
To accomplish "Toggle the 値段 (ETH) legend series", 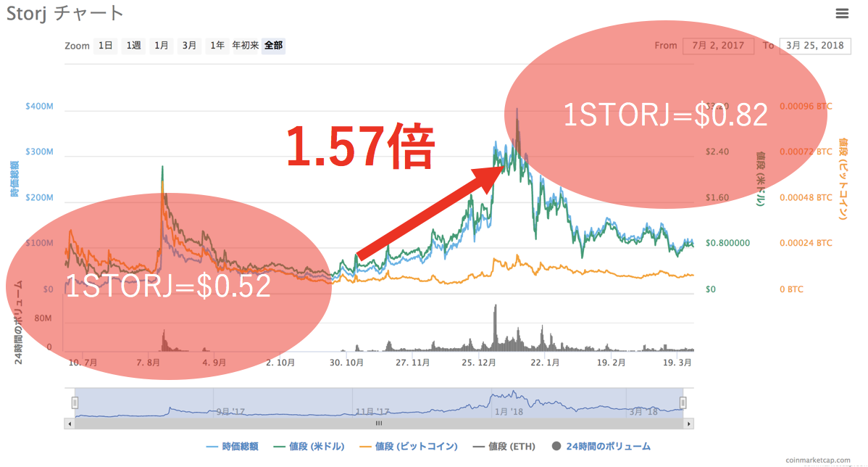I will (504, 447).
